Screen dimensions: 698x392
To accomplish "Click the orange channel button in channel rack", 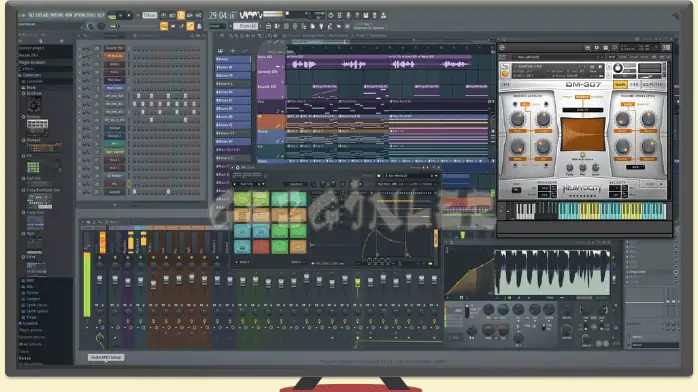I will (x=114, y=56).
